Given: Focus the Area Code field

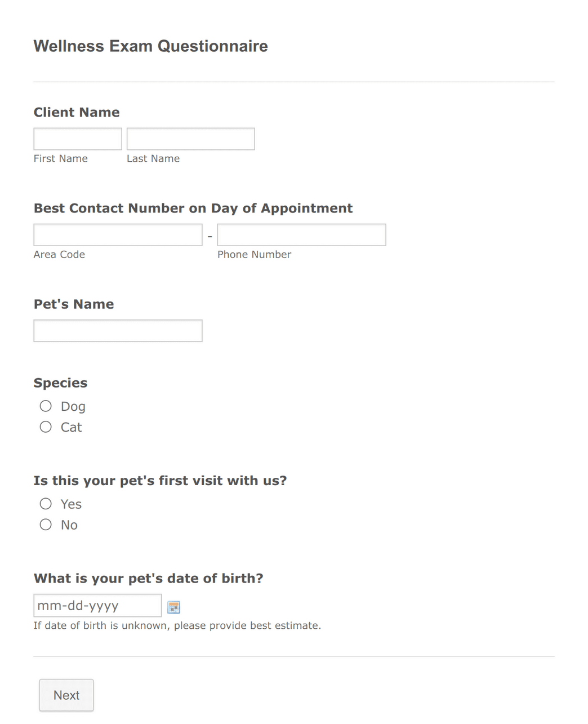Looking at the screenshot, I should pos(118,235).
